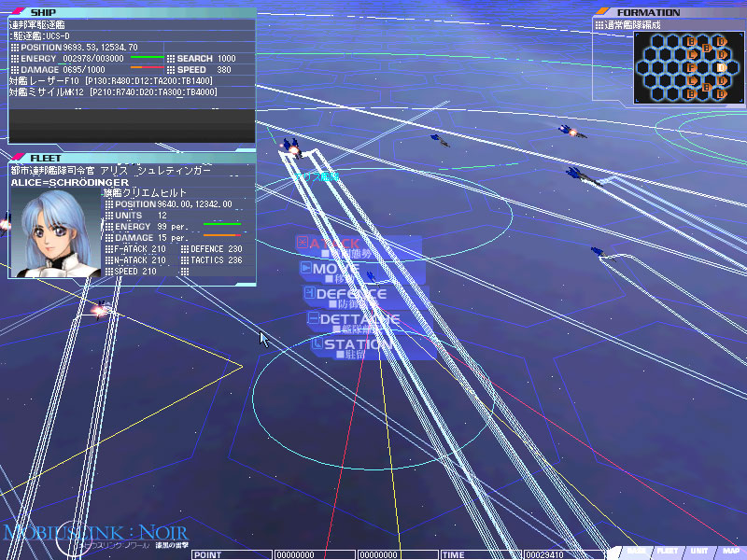Image resolution: width=747 pixels, height=560 pixels.
Task: Open the MAP tab
Action: (x=730, y=552)
